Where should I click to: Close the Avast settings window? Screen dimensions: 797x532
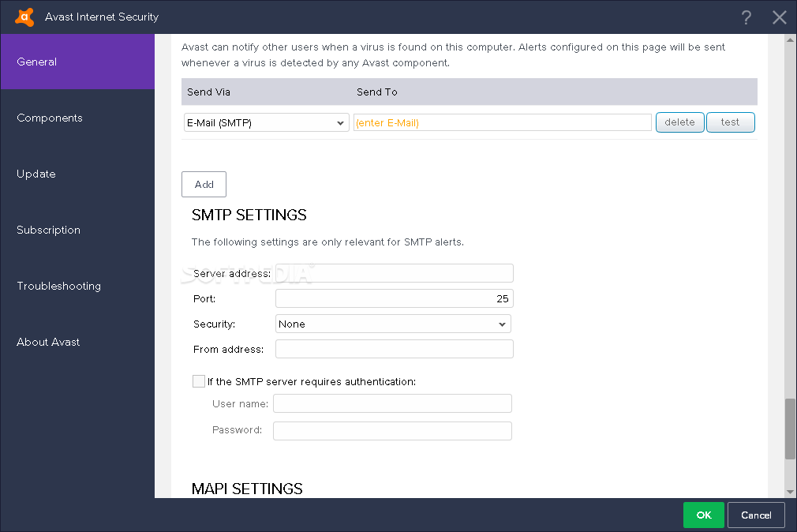[779, 17]
